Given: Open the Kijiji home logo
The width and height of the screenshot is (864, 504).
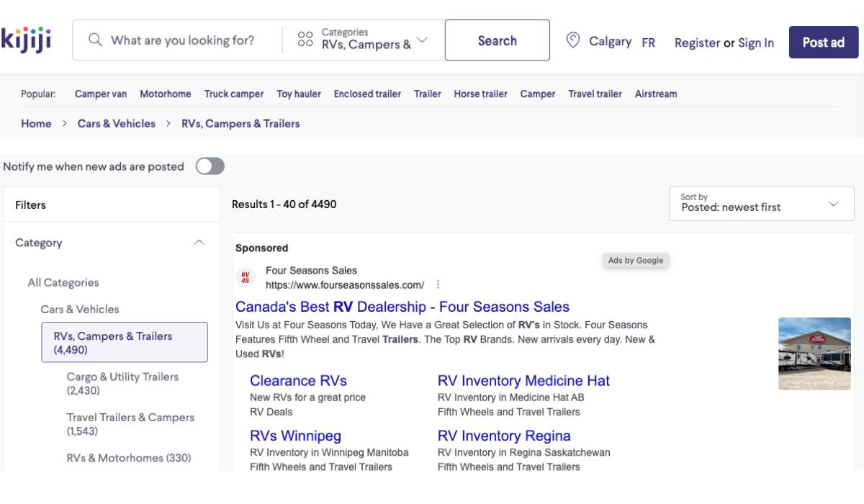Looking at the screenshot, I should point(27,40).
